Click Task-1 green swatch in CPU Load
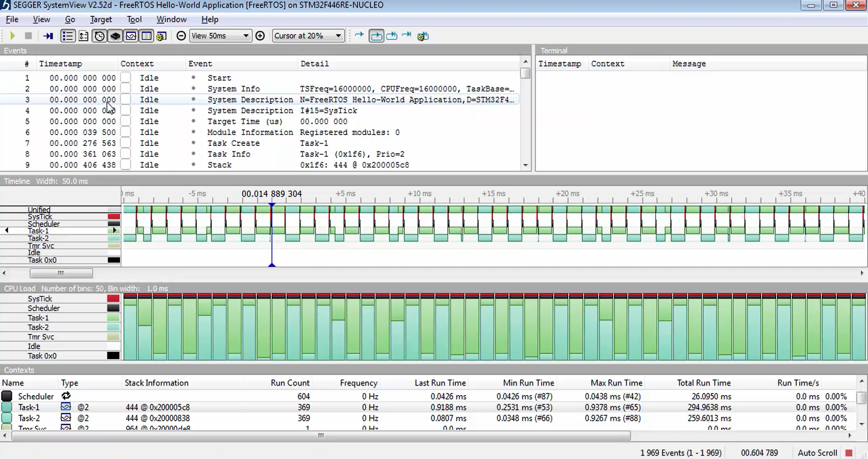868x459 pixels. click(113, 318)
